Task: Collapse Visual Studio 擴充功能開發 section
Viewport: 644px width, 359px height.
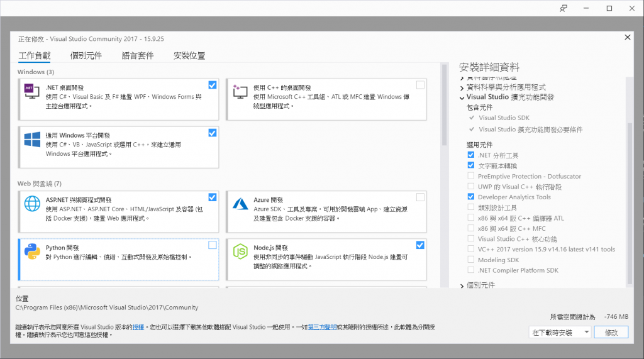Action: 462,97
